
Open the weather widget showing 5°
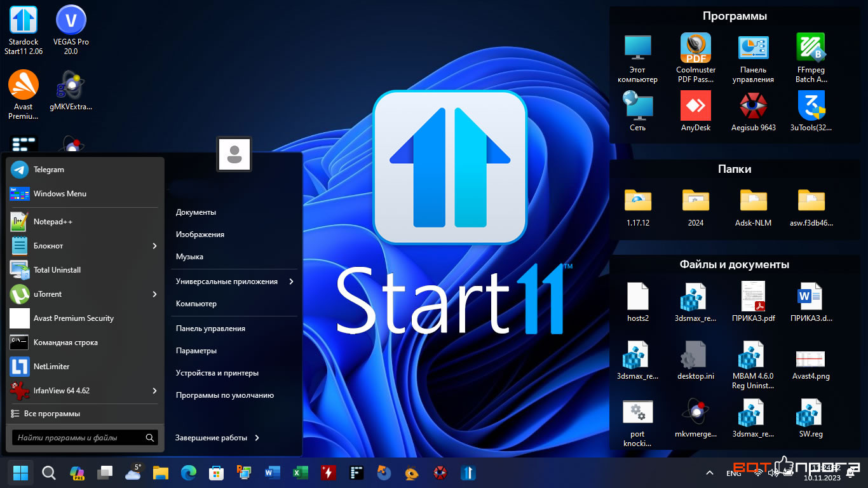tap(133, 473)
